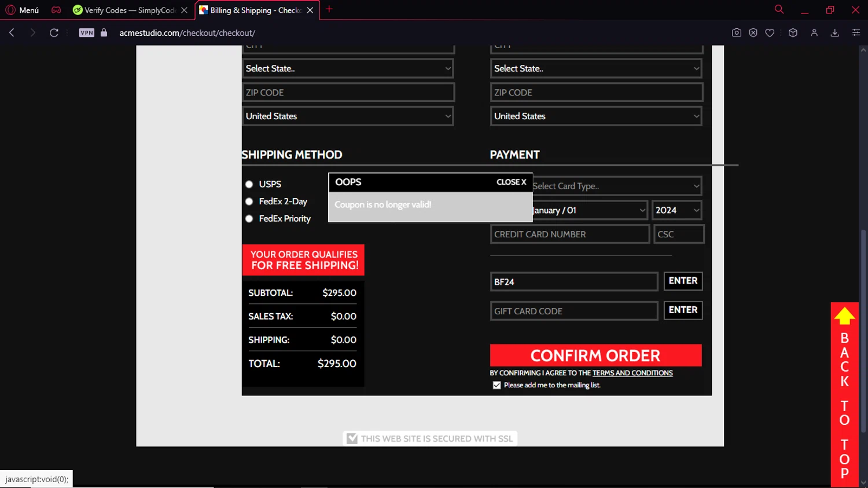This screenshot has width=868, height=488.
Task: Open the TERMS AND CONDITIONS link
Action: pyautogui.click(x=632, y=373)
